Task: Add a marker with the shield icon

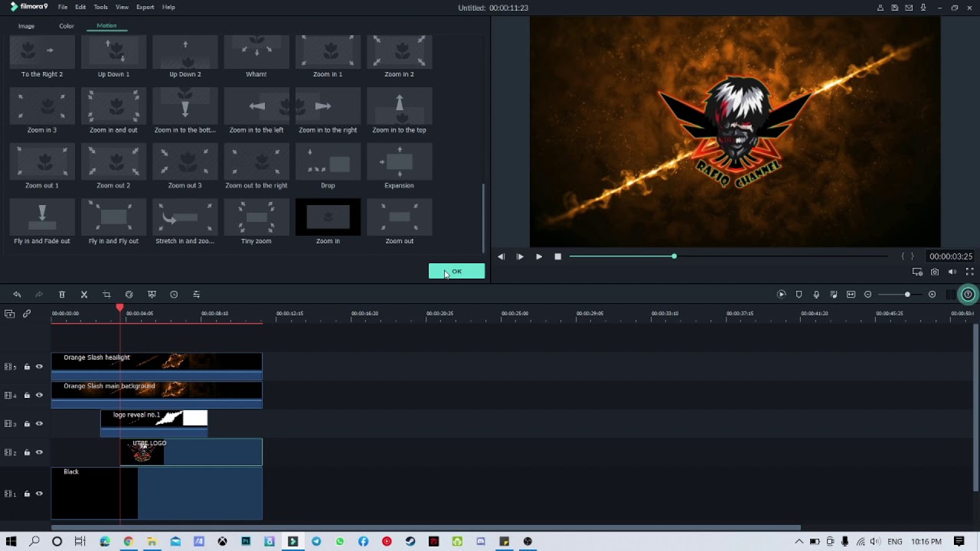Action: click(x=799, y=295)
